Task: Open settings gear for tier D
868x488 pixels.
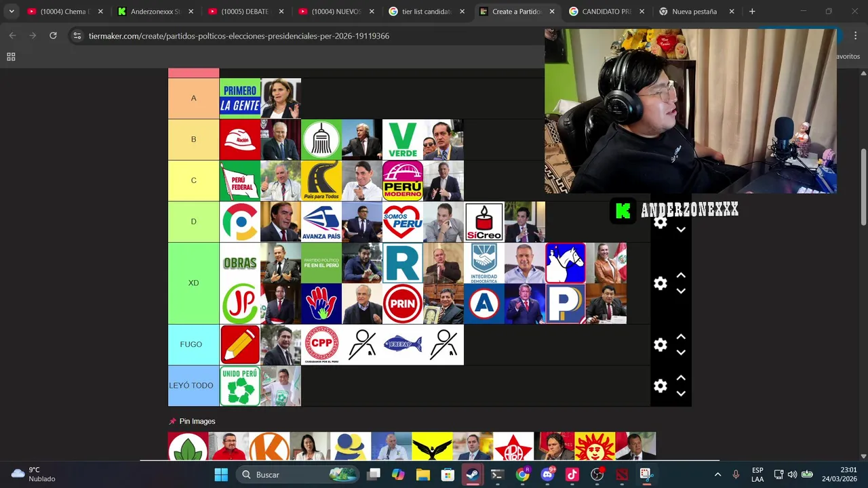Action: click(660, 222)
